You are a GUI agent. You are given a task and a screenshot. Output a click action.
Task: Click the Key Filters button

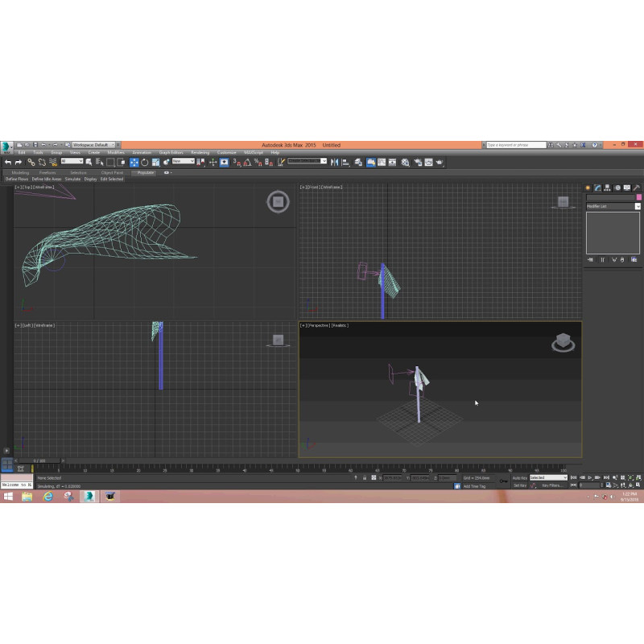point(551,485)
